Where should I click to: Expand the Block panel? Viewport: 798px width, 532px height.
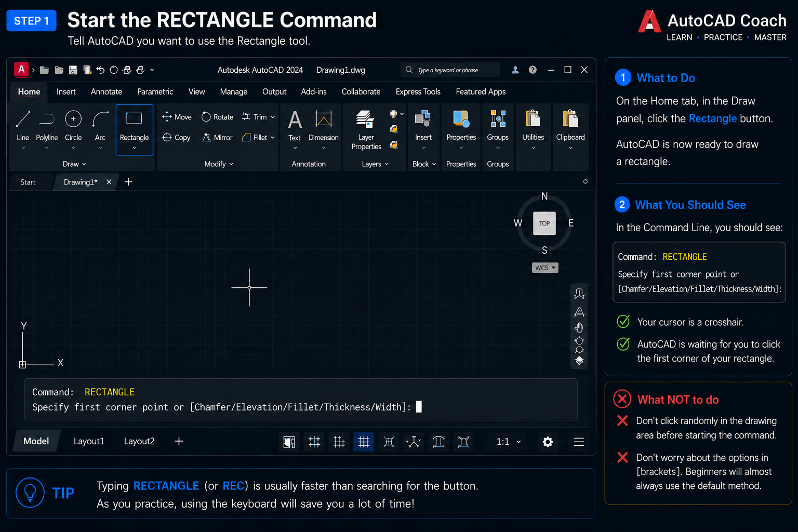click(424, 164)
